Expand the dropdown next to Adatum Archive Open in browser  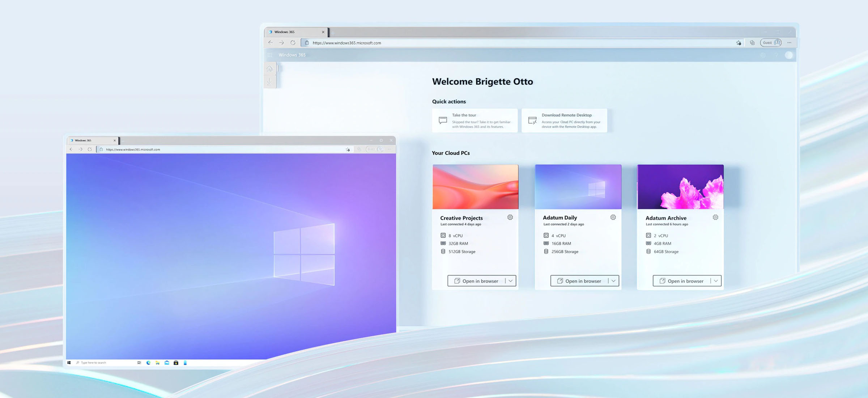point(716,281)
